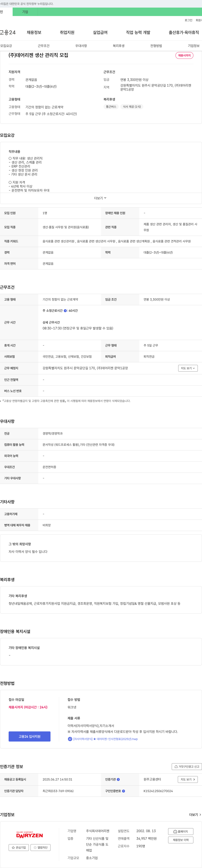Click the 로그인 link
This screenshot has height=868, width=202.
coord(189,20)
